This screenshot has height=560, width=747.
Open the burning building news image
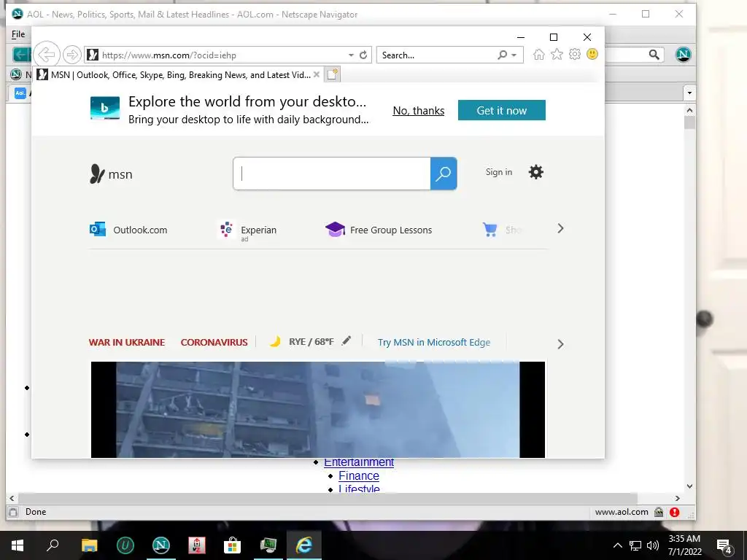click(x=318, y=410)
